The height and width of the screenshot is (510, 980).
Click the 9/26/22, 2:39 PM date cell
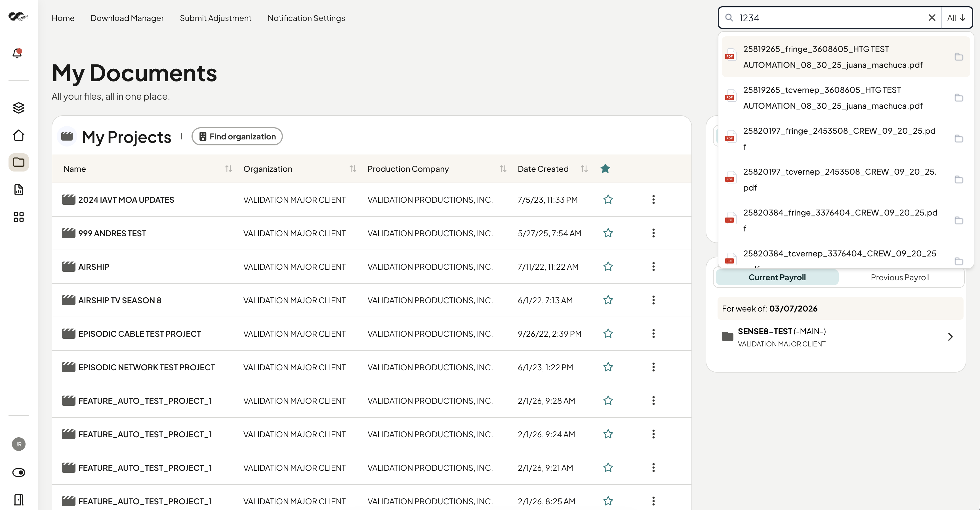point(549,334)
